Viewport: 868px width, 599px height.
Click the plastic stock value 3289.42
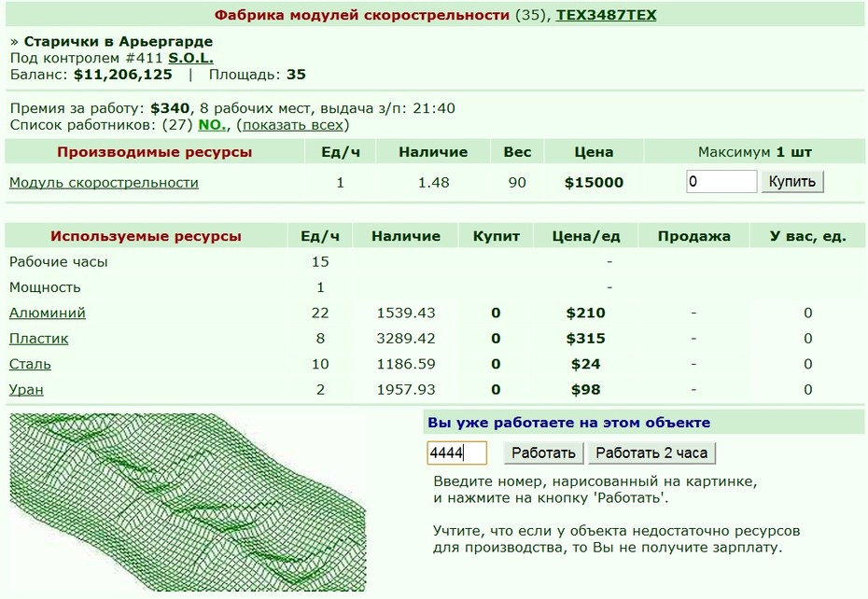point(406,339)
